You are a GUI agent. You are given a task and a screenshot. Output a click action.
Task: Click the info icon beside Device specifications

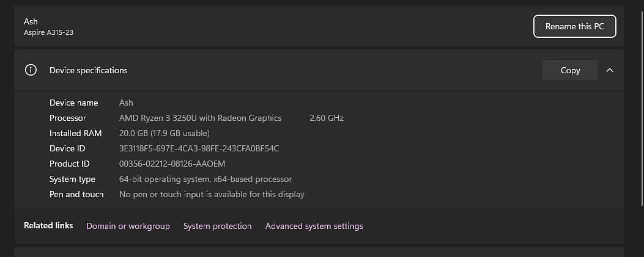click(x=31, y=70)
